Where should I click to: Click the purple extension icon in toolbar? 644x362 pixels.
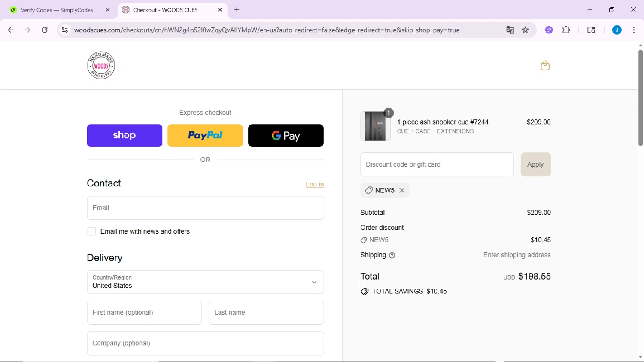pos(549,30)
